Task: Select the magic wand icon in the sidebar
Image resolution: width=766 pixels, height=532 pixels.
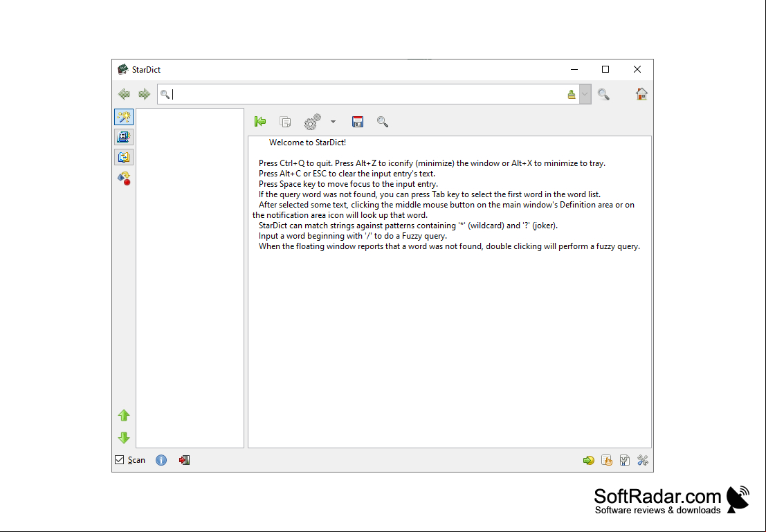Action: pyautogui.click(x=124, y=117)
